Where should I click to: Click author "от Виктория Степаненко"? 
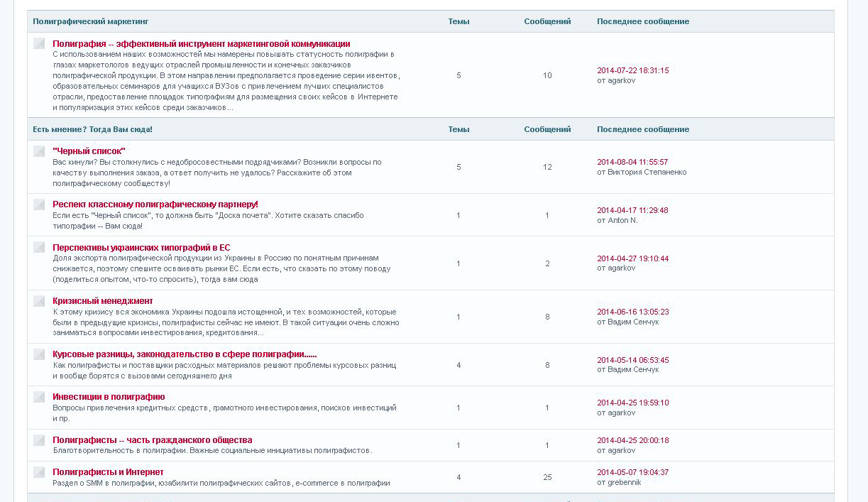tap(642, 172)
